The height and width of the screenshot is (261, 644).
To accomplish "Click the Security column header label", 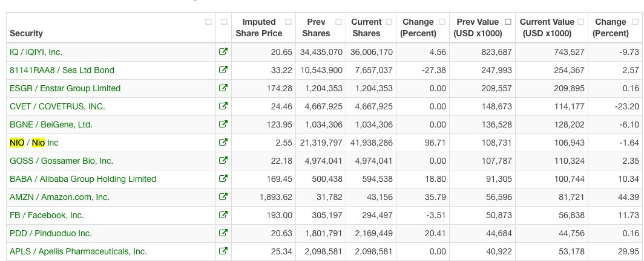I will click(x=26, y=33).
